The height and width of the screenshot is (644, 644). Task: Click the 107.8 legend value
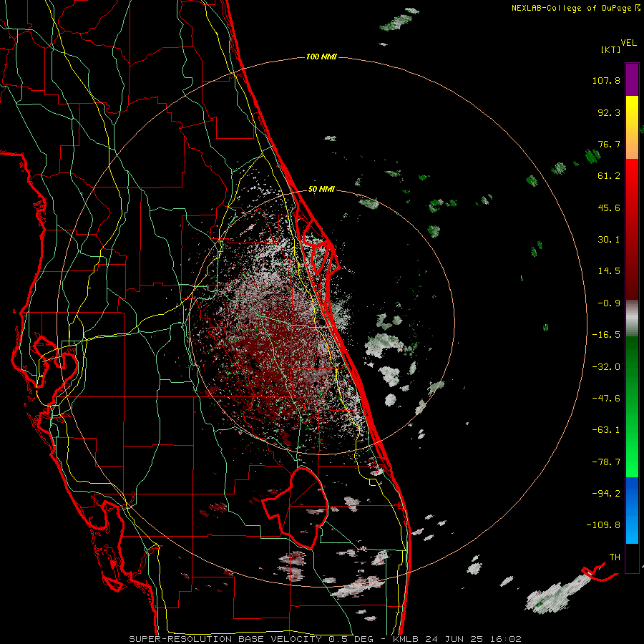[606, 80]
